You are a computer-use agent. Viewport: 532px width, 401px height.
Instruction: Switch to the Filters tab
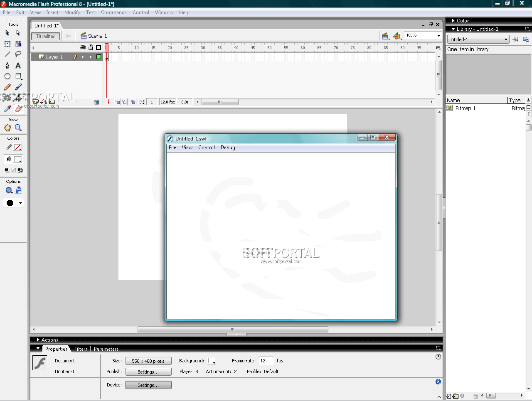pyautogui.click(x=81, y=349)
